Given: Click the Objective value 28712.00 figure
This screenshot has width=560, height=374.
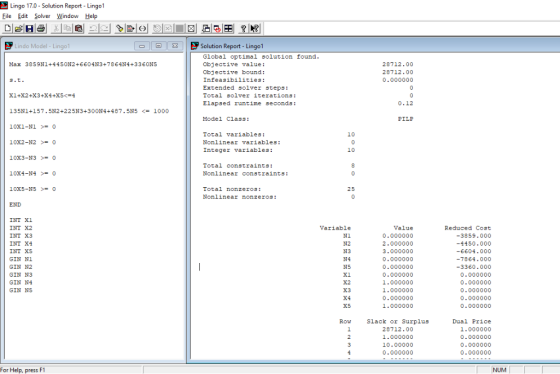Looking at the screenshot, I should [x=398, y=64].
